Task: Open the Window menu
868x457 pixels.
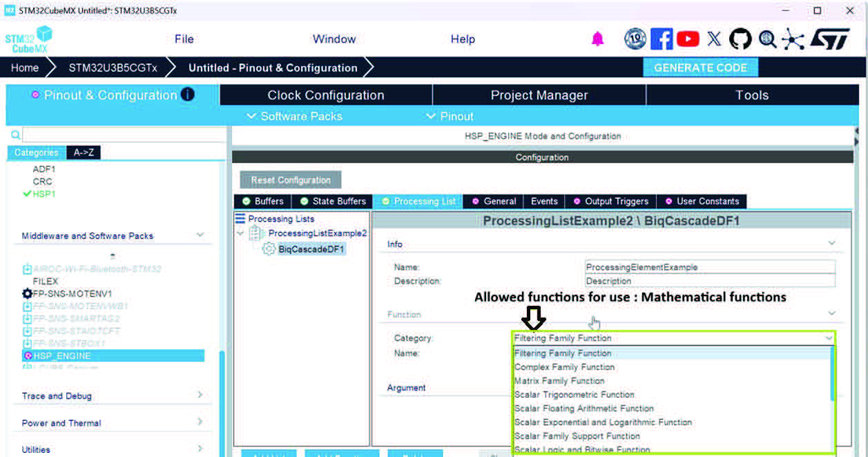Action: tap(334, 39)
